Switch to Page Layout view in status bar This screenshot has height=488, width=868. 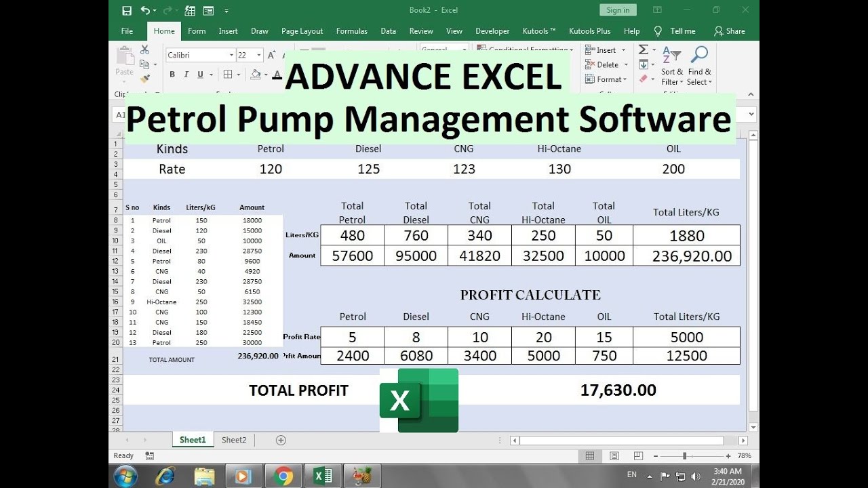pyautogui.click(x=614, y=456)
